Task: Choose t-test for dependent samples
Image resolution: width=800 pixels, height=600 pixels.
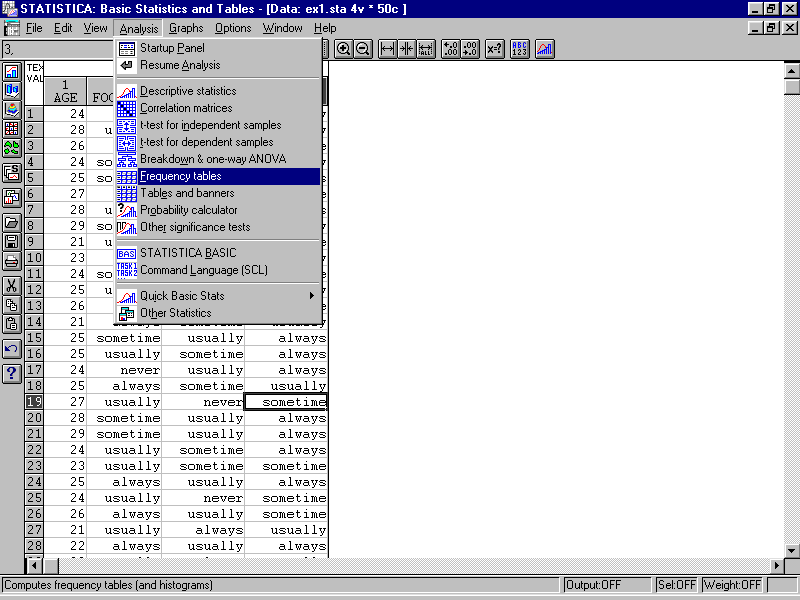Action: pos(218,142)
